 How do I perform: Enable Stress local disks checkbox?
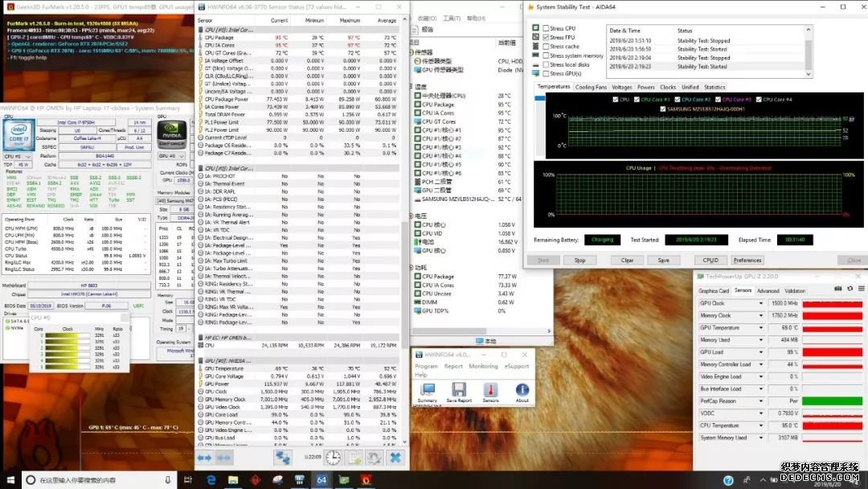click(x=546, y=65)
